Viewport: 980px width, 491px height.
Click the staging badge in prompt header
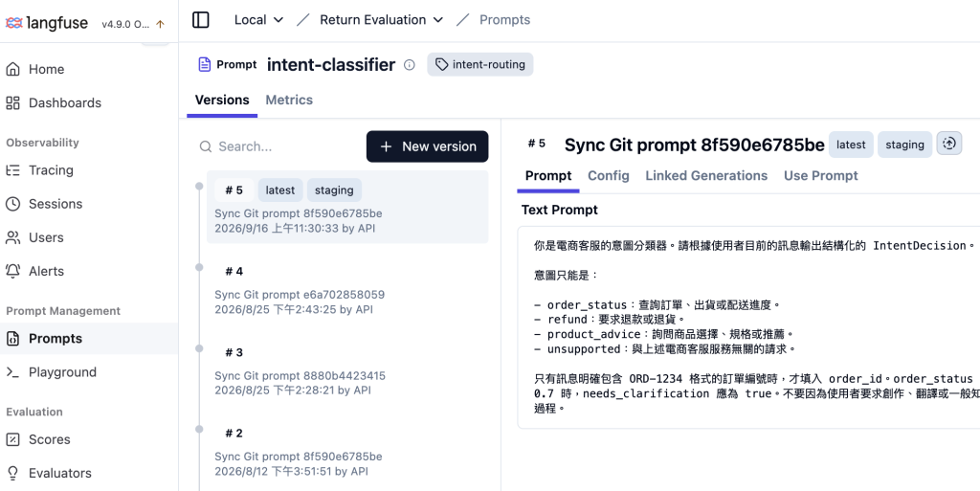tap(904, 145)
